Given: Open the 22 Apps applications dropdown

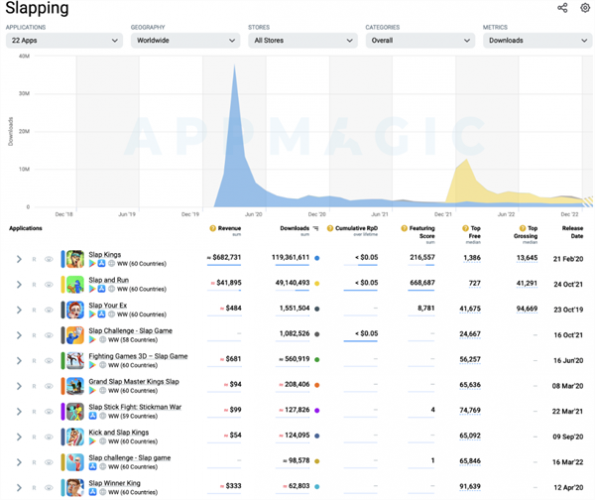Looking at the screenshot, I should [64, 40].
